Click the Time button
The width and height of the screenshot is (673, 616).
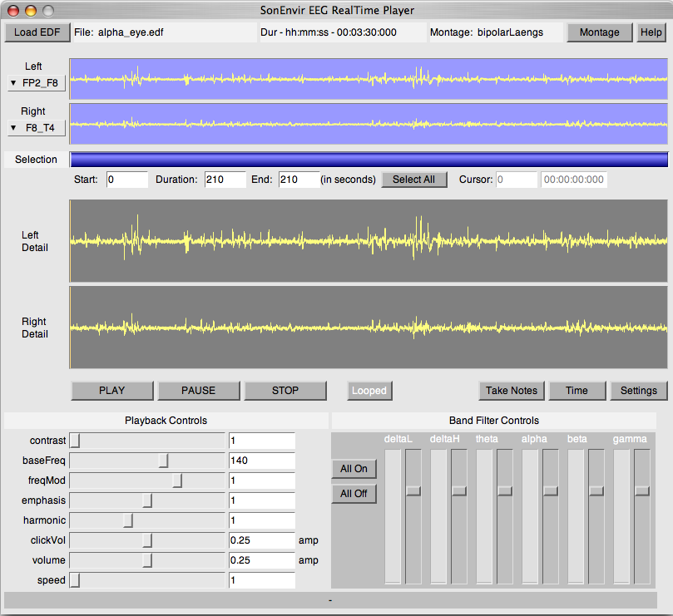pos(577,391)
